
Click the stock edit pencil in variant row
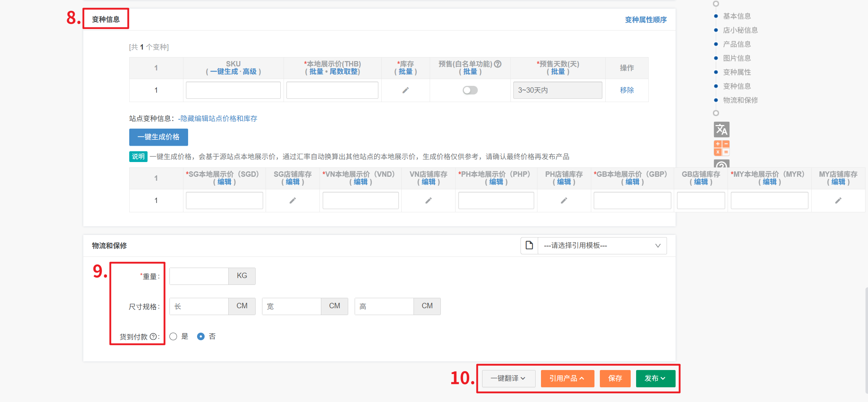pos(405,90)
